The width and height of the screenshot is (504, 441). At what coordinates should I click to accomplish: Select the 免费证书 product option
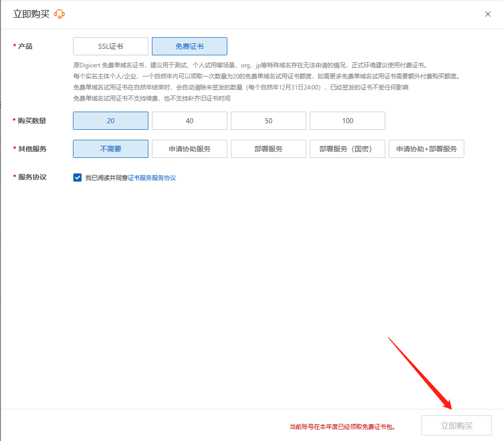click(190, 46)
